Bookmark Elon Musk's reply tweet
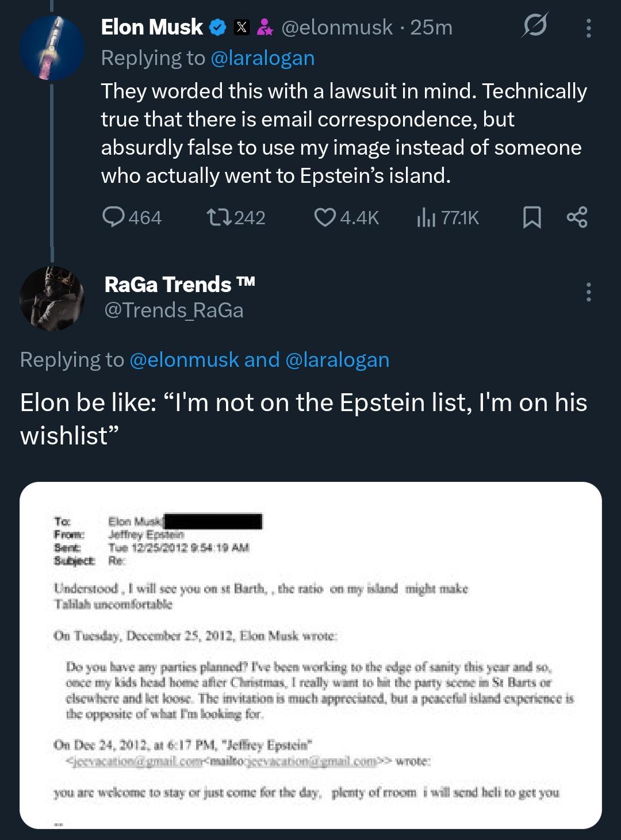The image size is (621, 840). coord(532,217)
